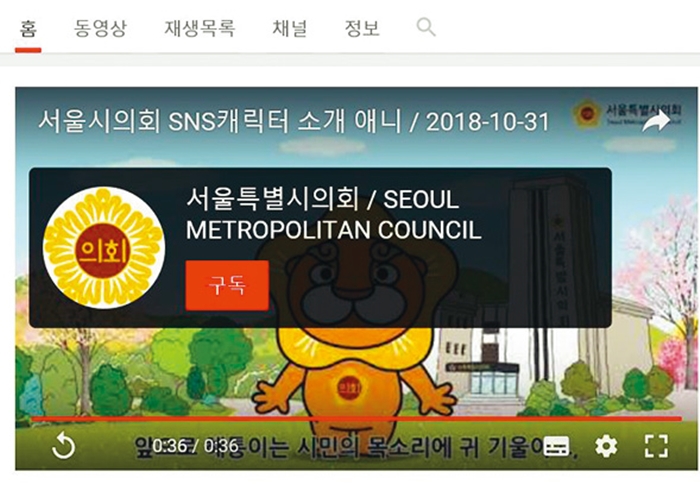
Task: Replay the video with the replay icon
Action: pyautogui.click(x=63, y=445)
